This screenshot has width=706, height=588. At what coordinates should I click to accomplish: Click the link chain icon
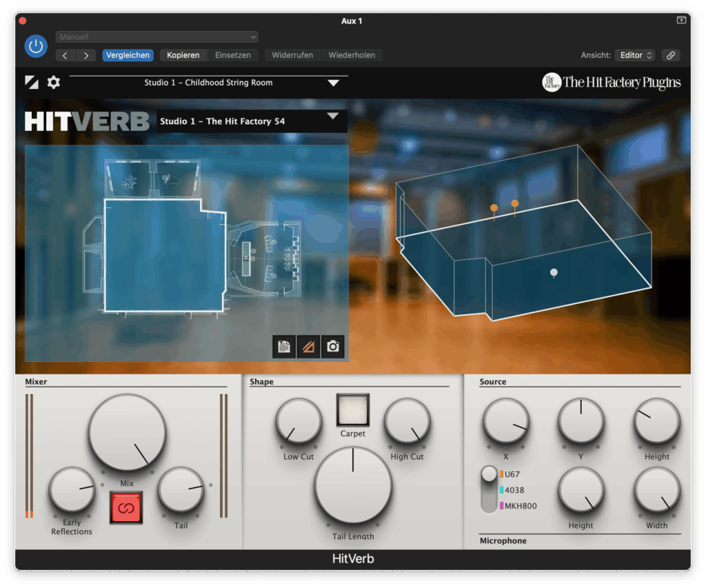click(x=671, y=55)
